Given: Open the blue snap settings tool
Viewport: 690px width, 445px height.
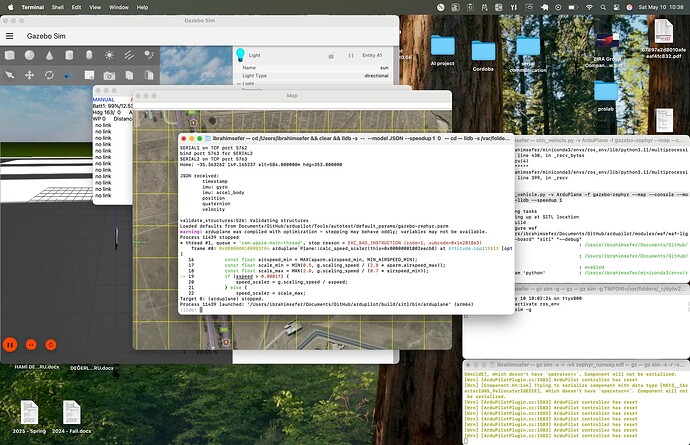Looking at the screenshot, I should (69, 75).
